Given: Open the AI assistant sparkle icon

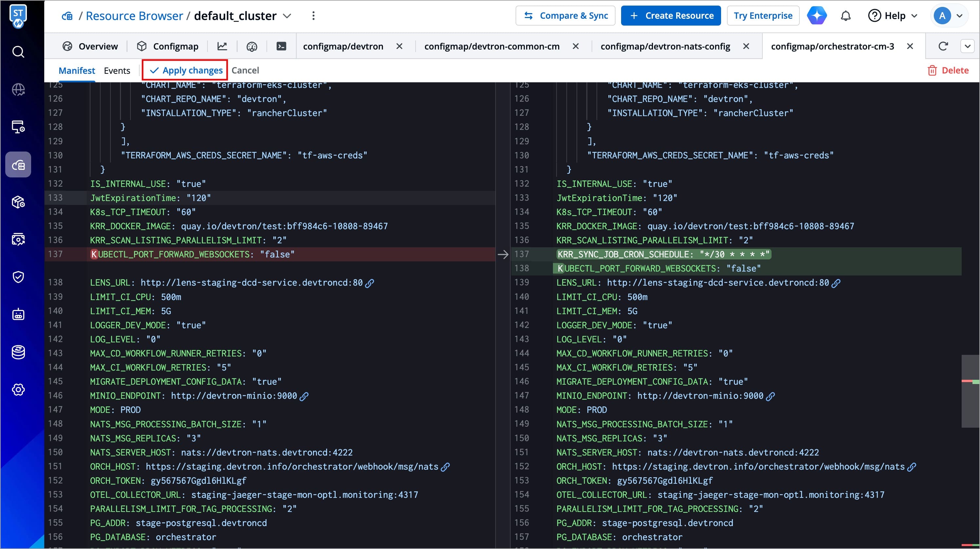Looking at the screenshot, I should pyautogui.click(x=817, y=16).
